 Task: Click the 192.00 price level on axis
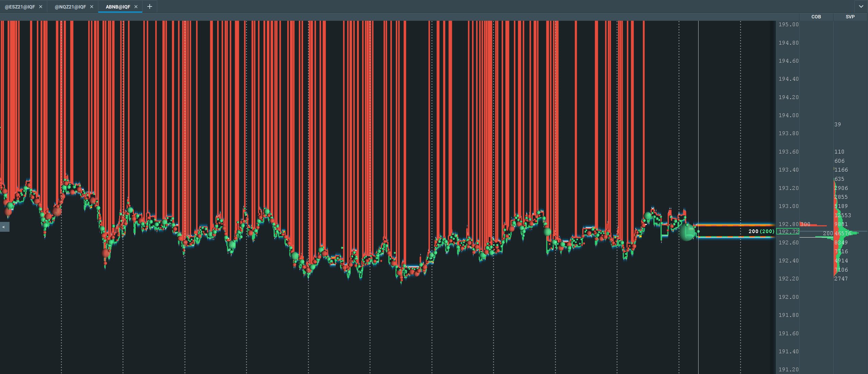(x=788, y=297)
